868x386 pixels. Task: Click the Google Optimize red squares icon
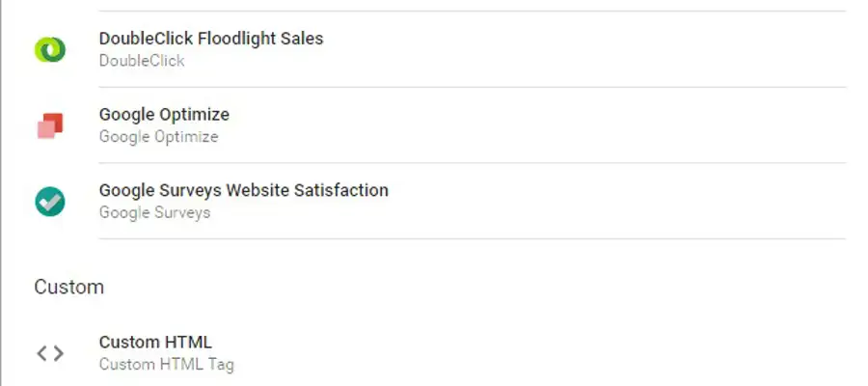tap(49, 125)
